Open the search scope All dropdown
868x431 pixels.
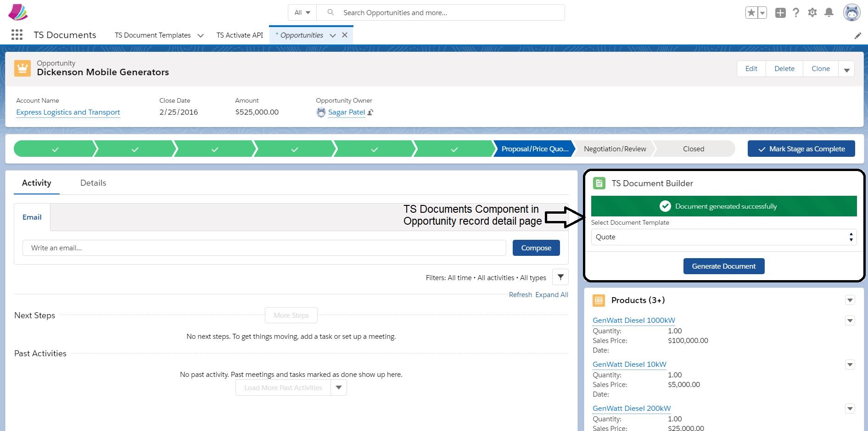[302, 12]
